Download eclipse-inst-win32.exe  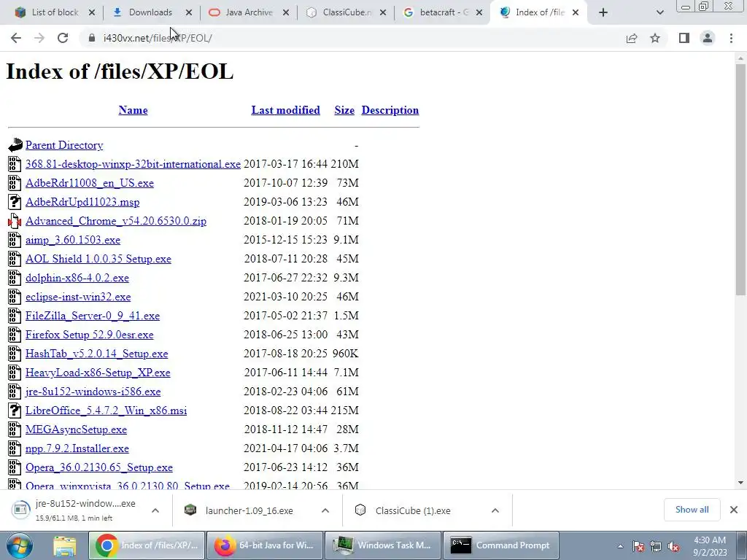pyautogui.click(x=78, y=297)
